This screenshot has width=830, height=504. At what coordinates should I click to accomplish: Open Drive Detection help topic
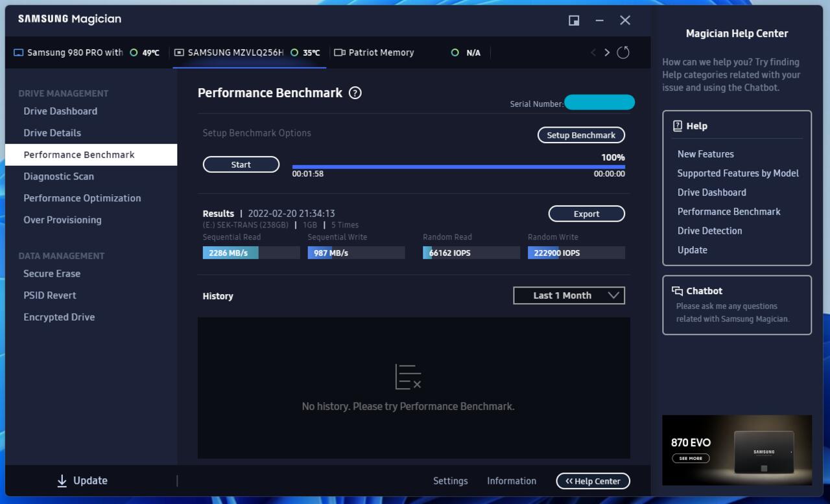(710, 231)
